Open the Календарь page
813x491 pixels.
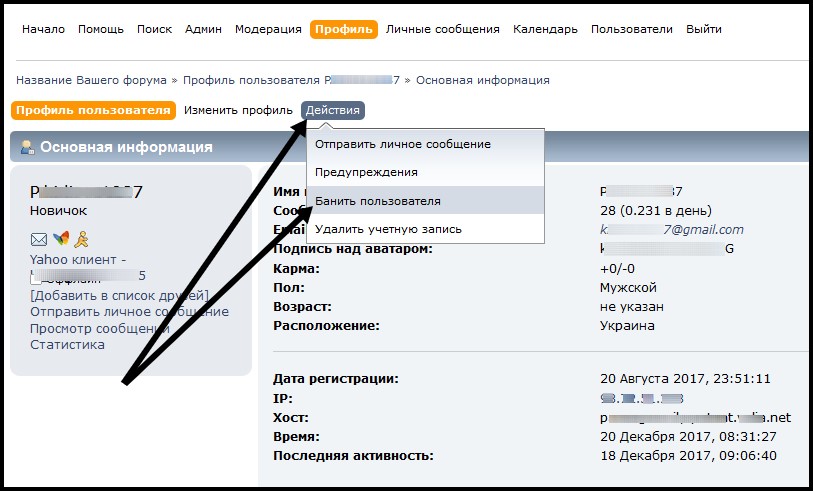(545, 29)
